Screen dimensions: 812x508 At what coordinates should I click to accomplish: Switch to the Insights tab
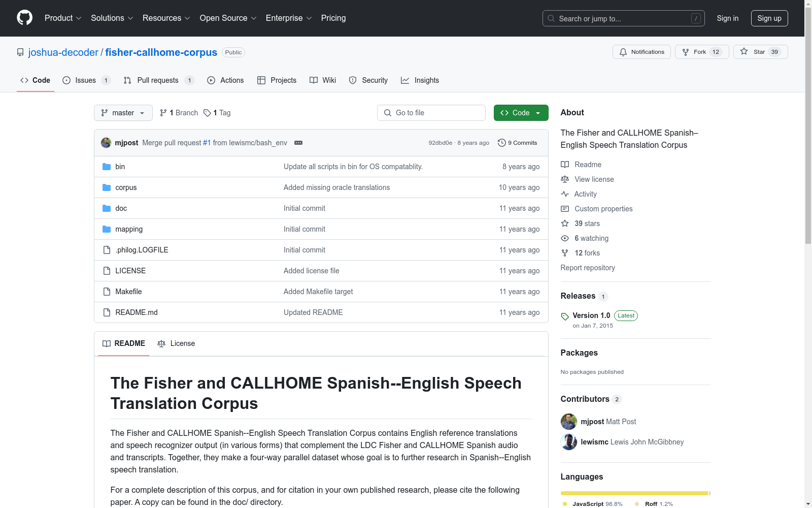pos(420,80)
